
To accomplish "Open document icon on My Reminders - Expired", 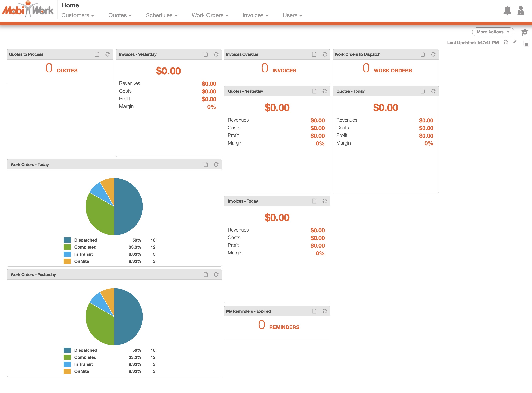I will pos(314,311).
